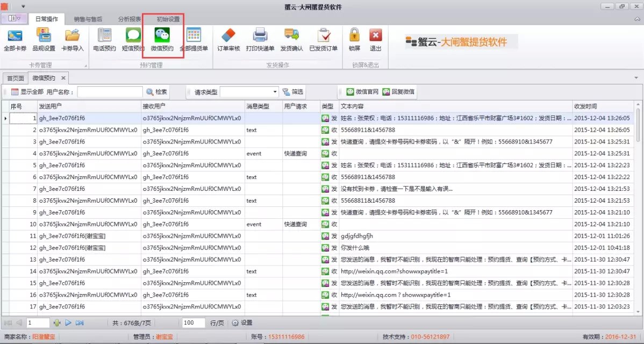Screen dimensions: 644x344
Task: Click 微信官网 button
Action: click(x=362, y=92)
